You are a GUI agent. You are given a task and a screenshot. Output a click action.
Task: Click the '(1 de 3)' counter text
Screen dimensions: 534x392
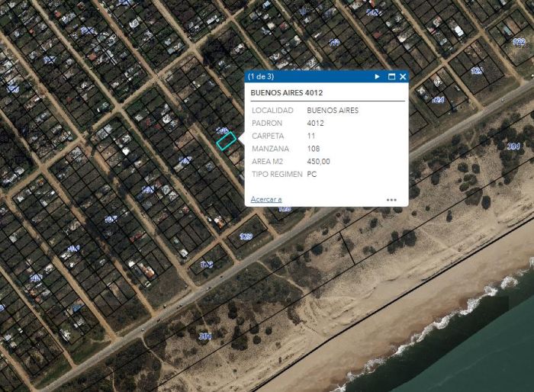261,76
